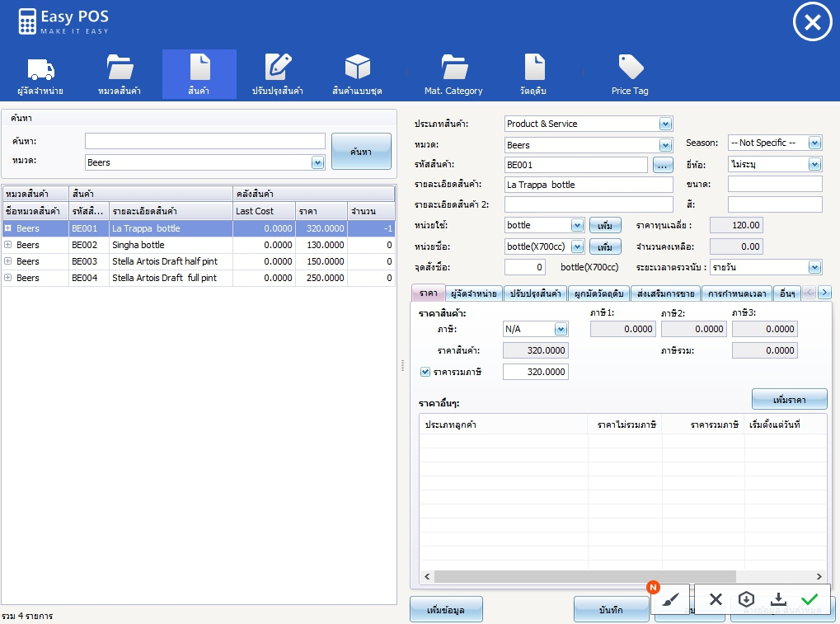Click the เพิ่มราคา add price button
The image size is (840, 624).
pyautogui.click(x=789, y=399)
